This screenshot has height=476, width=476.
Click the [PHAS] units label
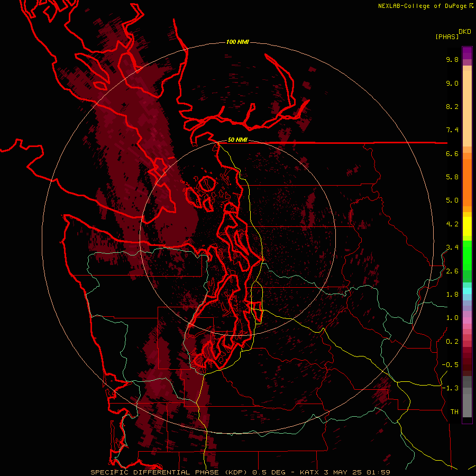pos(447,36)
